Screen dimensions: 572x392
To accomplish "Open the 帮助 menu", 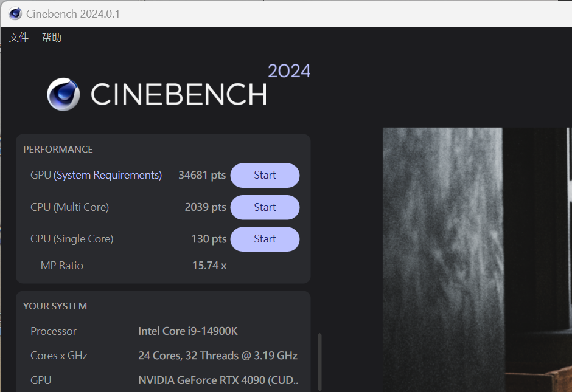I will pyautogui.click(x=52, y=37).
